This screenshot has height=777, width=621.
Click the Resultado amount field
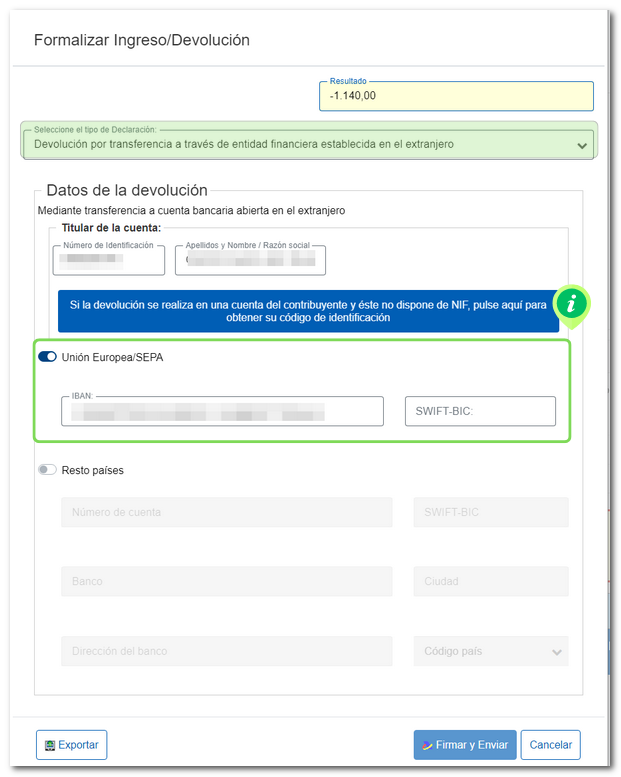(x=456, y=96)
